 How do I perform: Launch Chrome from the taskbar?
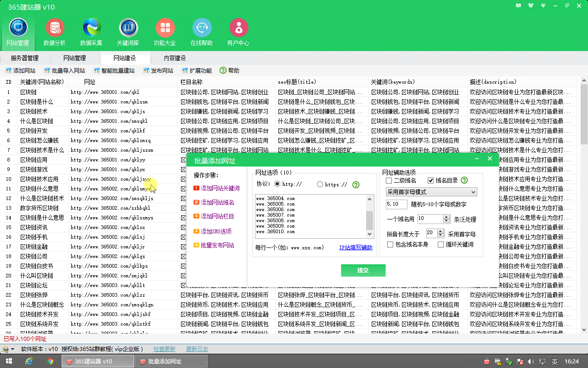[x=50, y=361]
